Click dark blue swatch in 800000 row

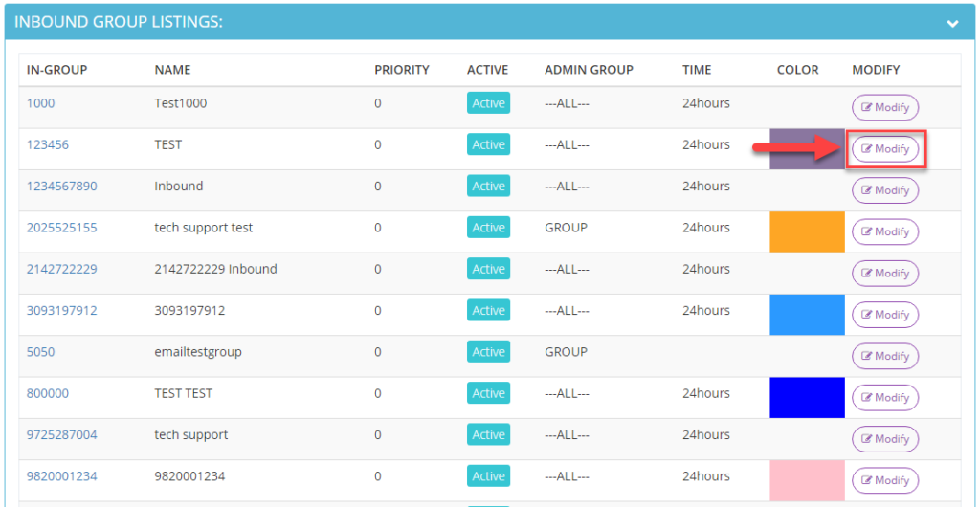(807, 397)
